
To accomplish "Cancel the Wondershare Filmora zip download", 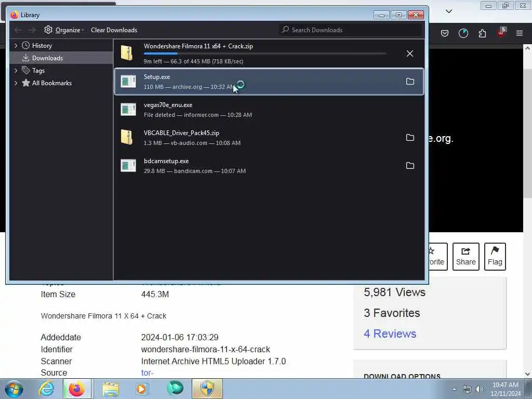I will (409, 54).
